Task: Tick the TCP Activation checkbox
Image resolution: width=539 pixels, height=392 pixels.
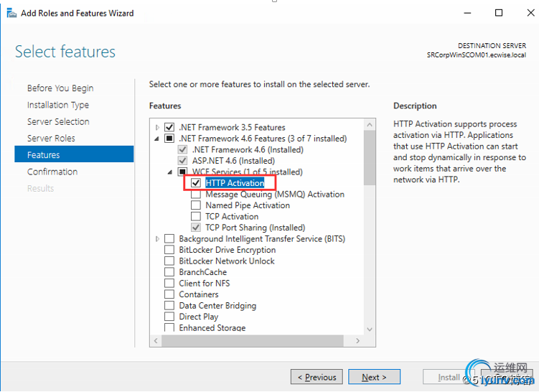Action: pyautogui.click(x=196, y=217)
